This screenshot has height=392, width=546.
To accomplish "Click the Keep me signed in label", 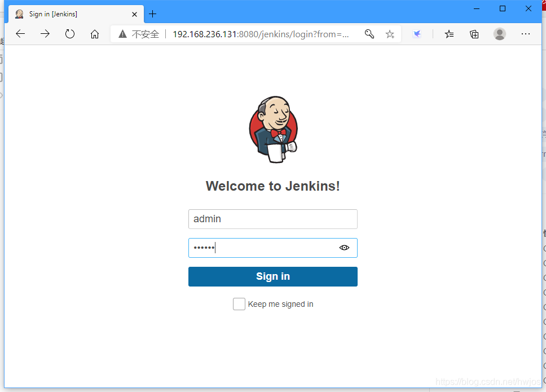I will point(281,304).
